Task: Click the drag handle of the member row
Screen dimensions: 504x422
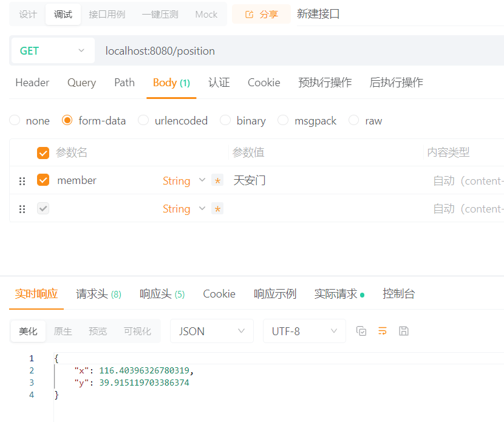Action: (x=22, y=181)
